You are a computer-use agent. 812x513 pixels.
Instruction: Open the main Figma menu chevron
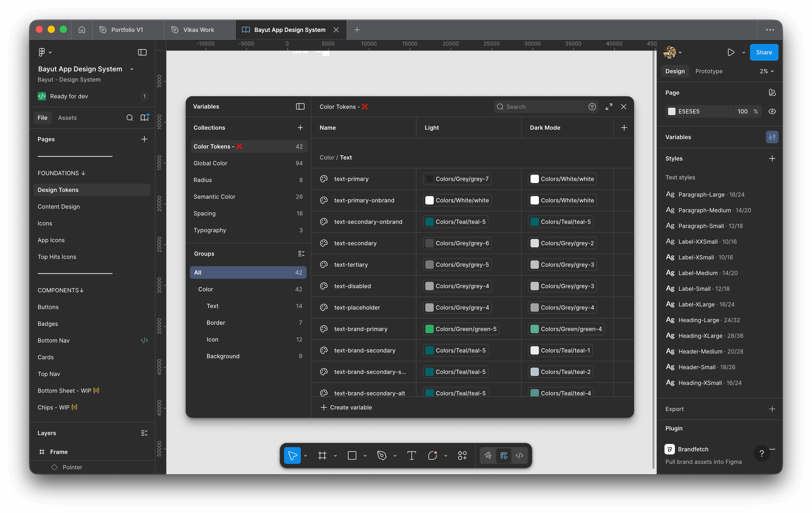point(50,52)
